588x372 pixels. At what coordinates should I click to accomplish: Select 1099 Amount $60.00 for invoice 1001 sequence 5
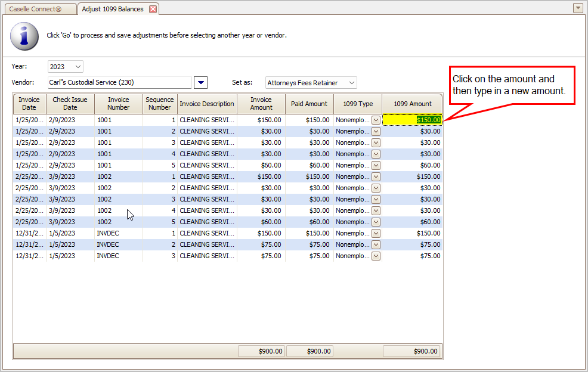pyautogui.click(x=412, y=165)
